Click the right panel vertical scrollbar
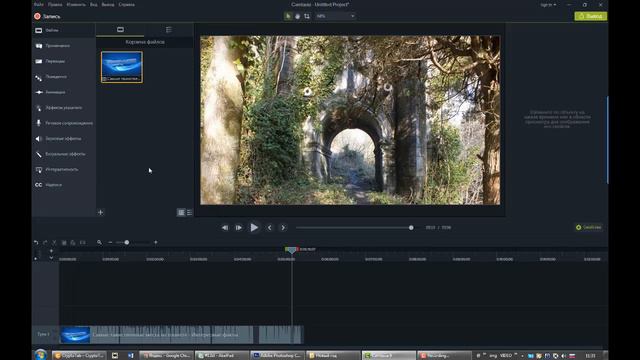The width and height of the screenshot is (640, 360). tap(607, 140)
